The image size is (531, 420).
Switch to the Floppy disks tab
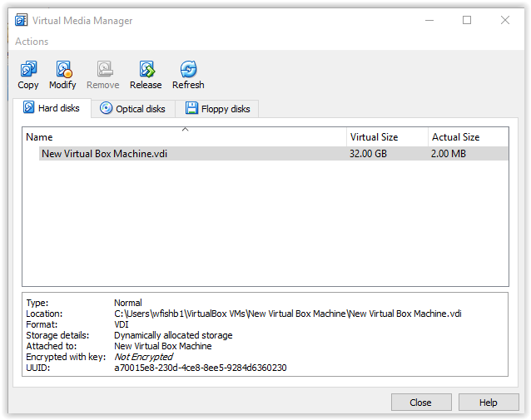[x=217, y=108]
